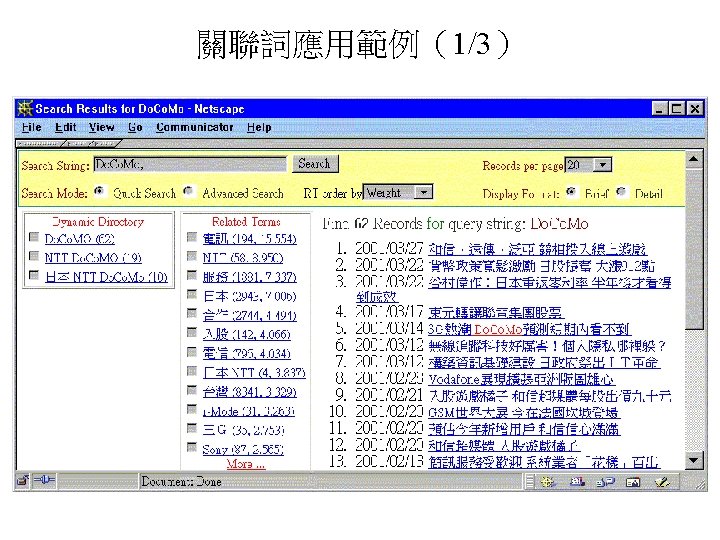Open the File menu
Screen dimensions: 720x540
coord(32,127)
